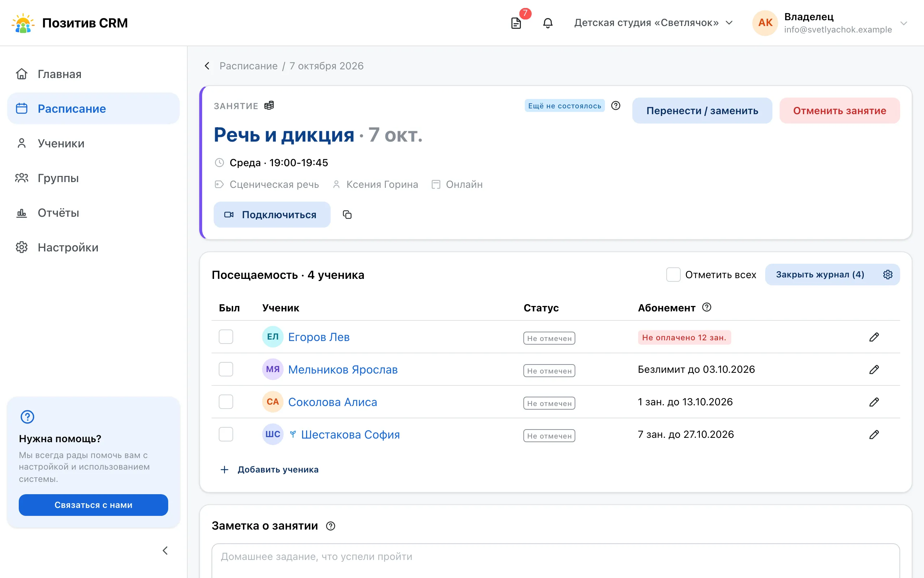Click help icon next to Заметка о занятии
The height and width of the screenshot is (578, 924).
tap(331, 526)
